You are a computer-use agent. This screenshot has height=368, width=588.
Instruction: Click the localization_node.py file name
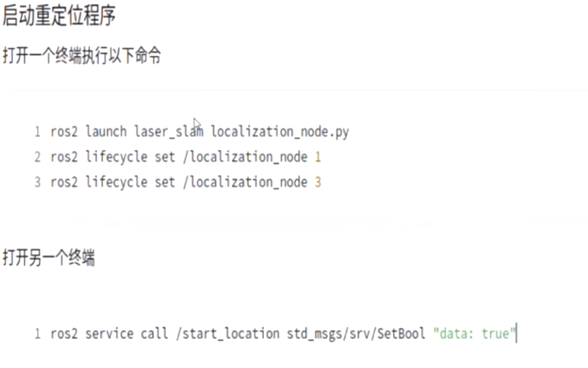pyautogui.click(x=280, y=132)
